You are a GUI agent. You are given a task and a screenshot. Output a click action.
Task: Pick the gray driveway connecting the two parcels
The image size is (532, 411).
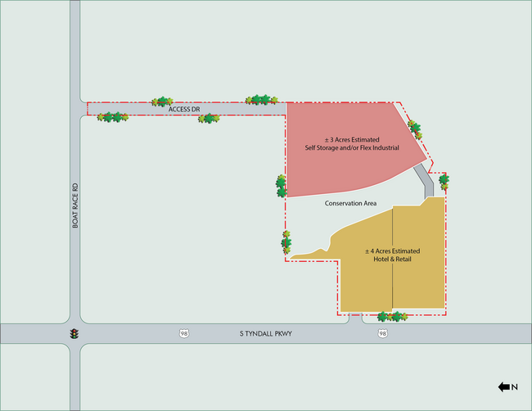tap(424, 178)
